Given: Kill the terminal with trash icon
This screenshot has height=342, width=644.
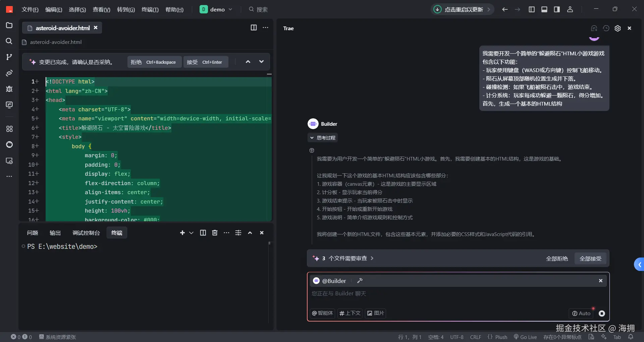Looking at the screenshot, I should click(215, 233).
